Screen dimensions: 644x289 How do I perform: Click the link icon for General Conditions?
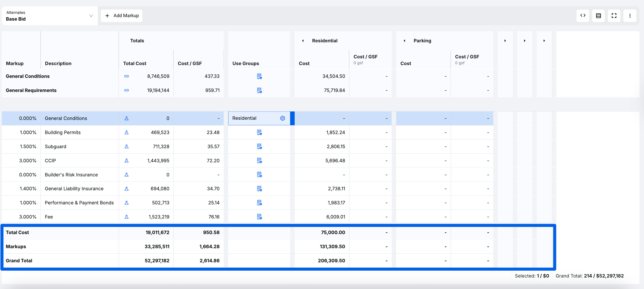coord(126,76)
